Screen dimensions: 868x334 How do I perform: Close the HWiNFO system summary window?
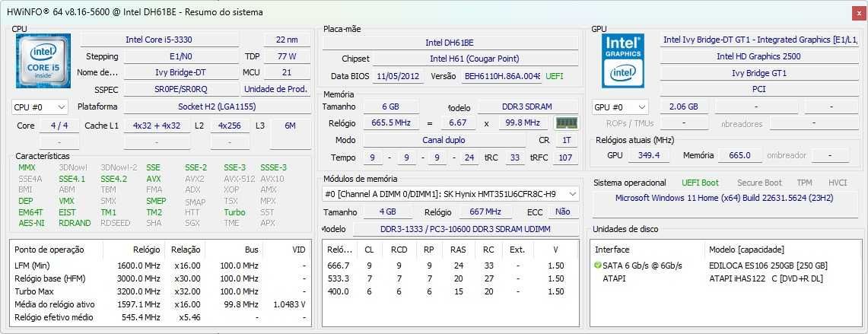(858, 12)
